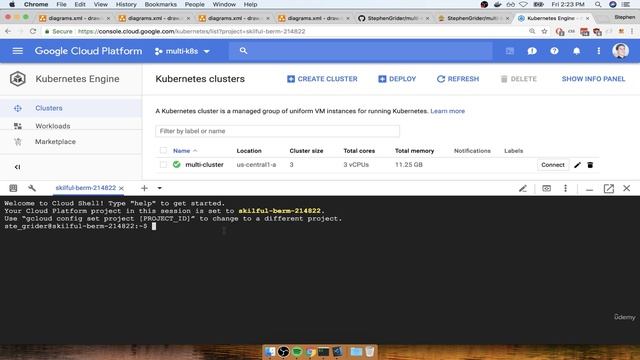
Task: Open the GCP hamburger navigation menu
Action: 18,51
